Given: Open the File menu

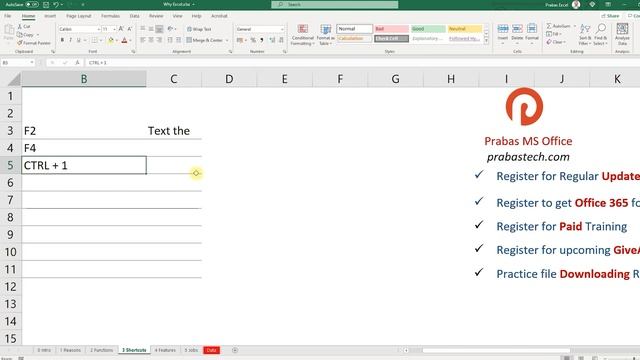Looking at the screenshot, I should point(8,16).
